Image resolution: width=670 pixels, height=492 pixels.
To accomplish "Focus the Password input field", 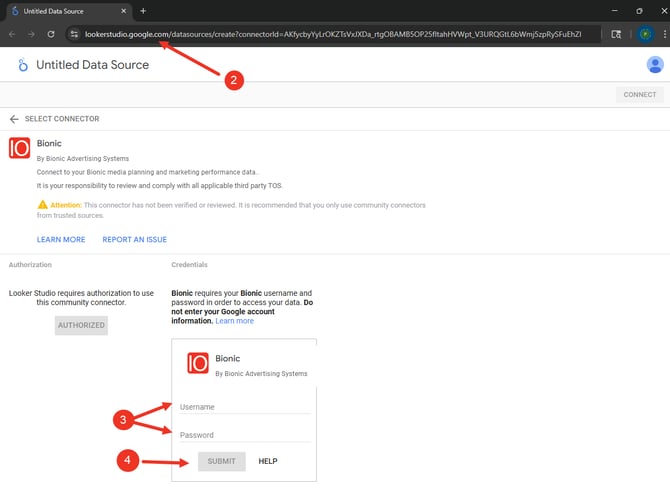I will [245, 435].
